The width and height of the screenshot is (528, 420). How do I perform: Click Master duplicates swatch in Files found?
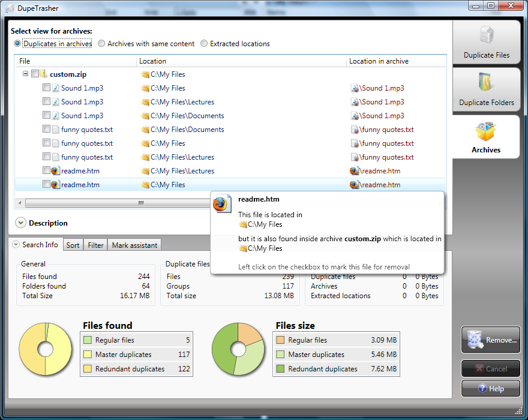[x=88, y=355]
